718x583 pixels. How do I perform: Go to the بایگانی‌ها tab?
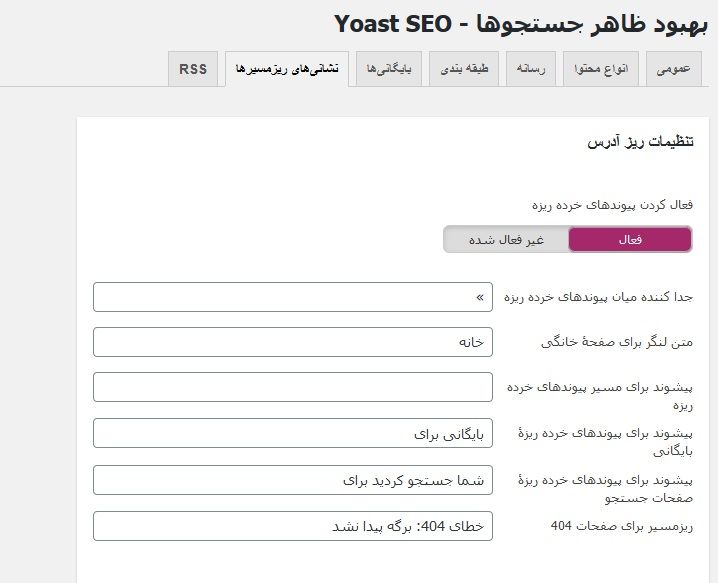pyautogui.click(x=389, y=69)
